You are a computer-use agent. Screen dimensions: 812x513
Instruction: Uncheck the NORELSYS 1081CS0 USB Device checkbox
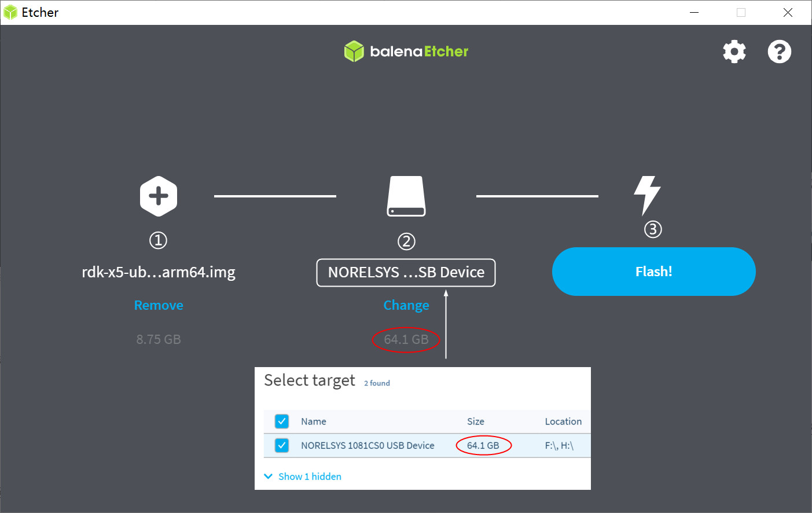click(x=282, y=445)
